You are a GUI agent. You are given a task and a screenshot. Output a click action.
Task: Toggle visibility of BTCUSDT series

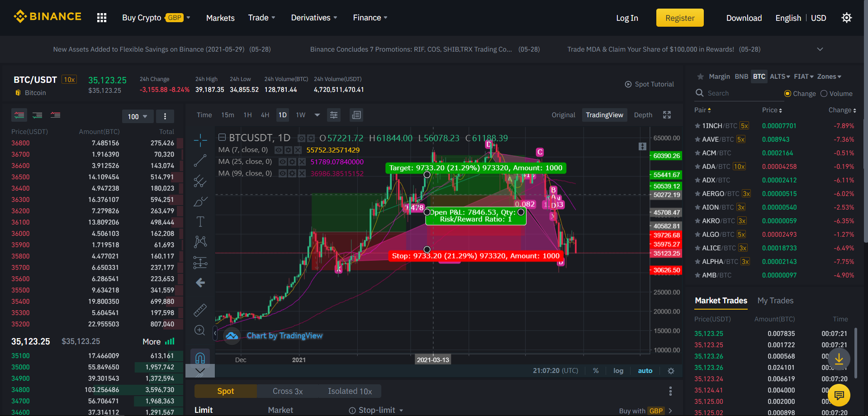(x=301, y=138)
